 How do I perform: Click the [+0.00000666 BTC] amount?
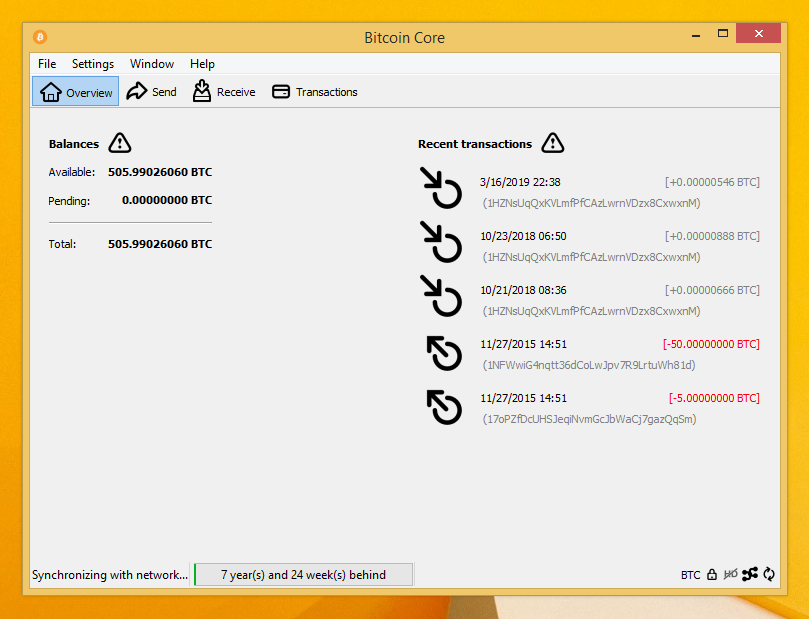712,290
